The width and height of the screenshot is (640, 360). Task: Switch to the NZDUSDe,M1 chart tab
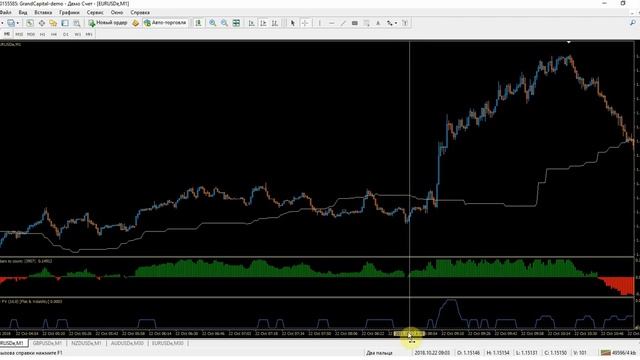click(x=87, y=343)
